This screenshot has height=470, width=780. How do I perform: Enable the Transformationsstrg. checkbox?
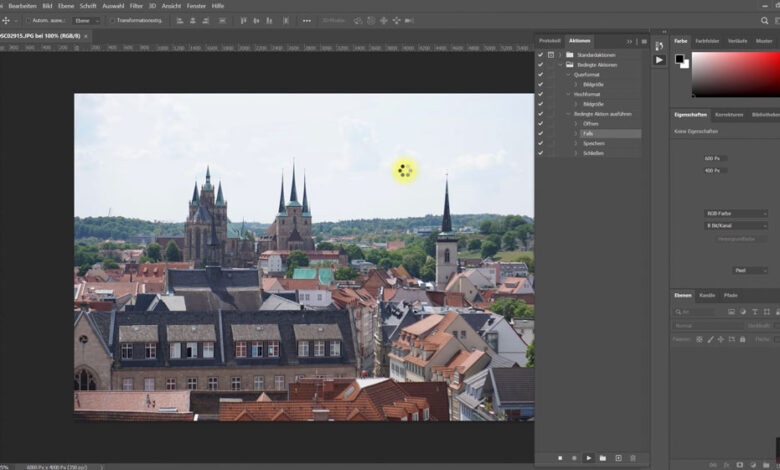tap(112, 20)
